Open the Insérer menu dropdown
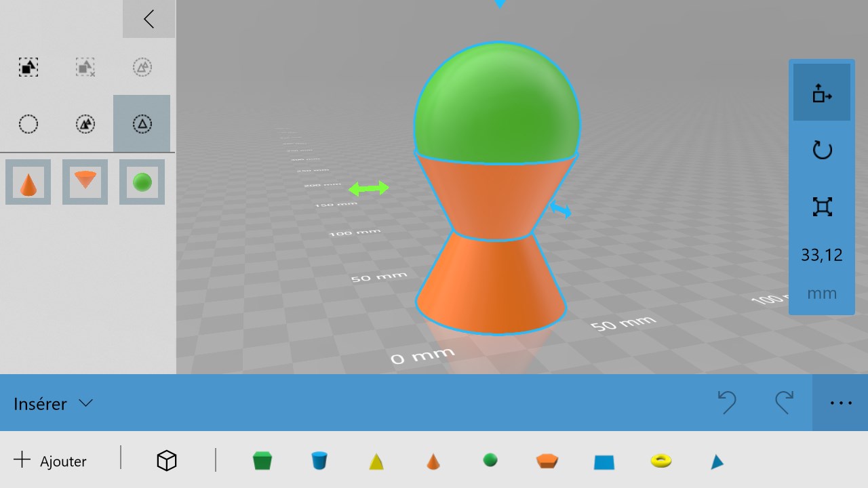This screenshot has width=868, height=488. pos(54,403)
